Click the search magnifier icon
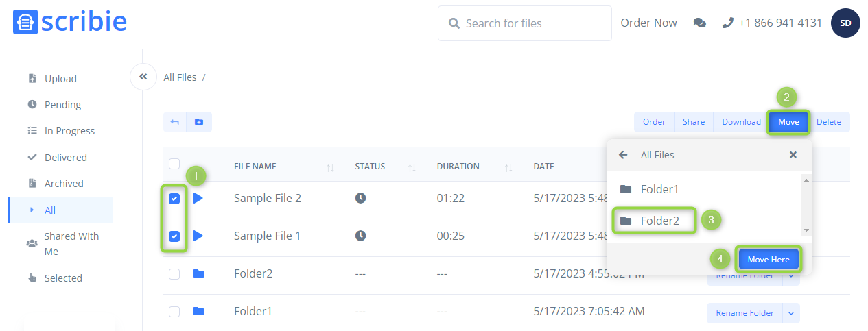The height and width of the screenshot is (331, 868). point(454,23)
